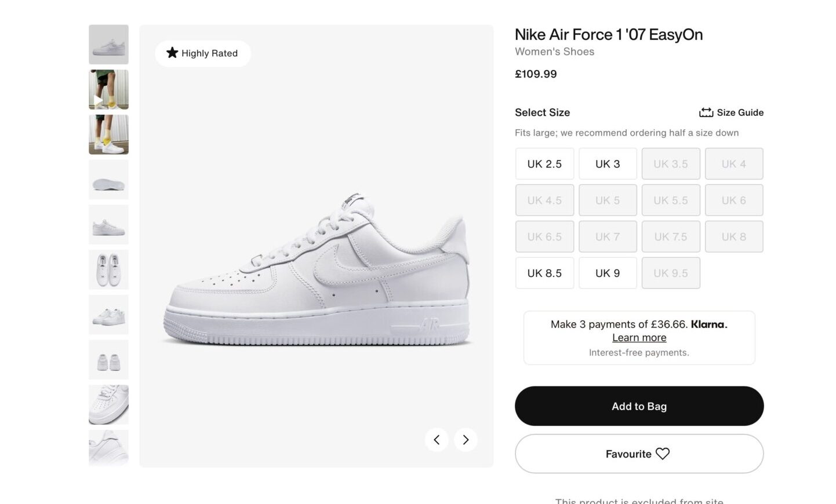This screenshot has width=836, height=504.
Task: Choose size UK 9
Action: [x=608, y=273]
